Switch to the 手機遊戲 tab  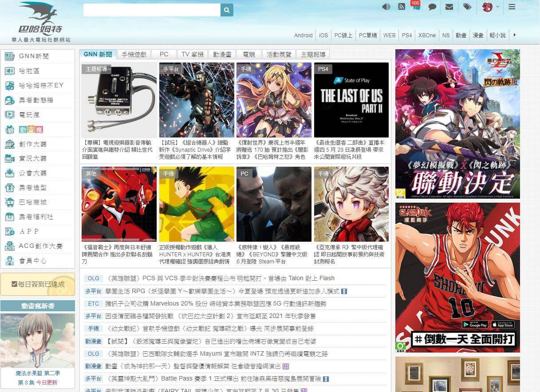(134, 54)
